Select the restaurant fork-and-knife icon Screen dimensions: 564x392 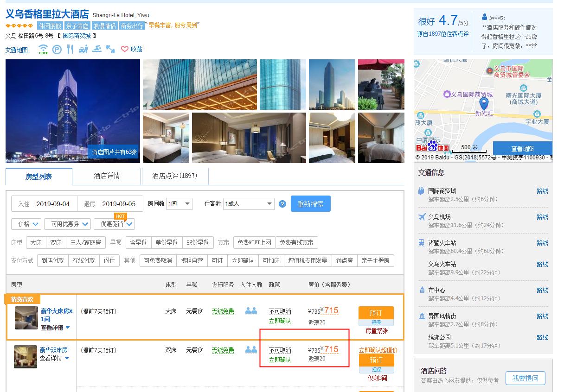tap(70, 48)
